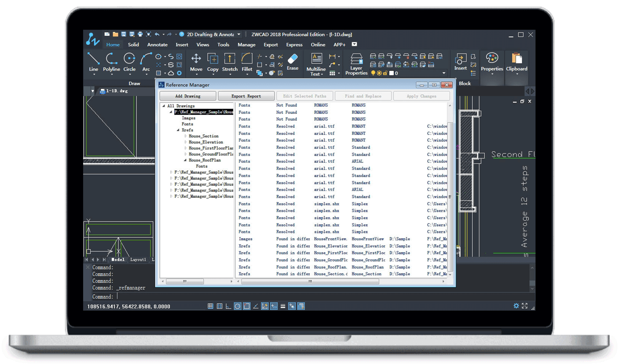Collapse the Xrefs tree node
Viewport: 619px width, 364px height.
[x=178, y=130]
